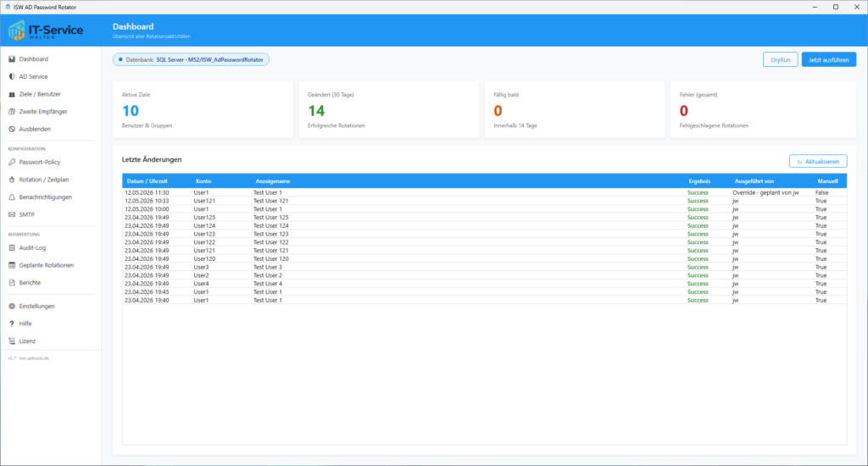Minimize the ISW AD Password Rotator window
Viewport: 868px width, 466px height.
(815, 7)
